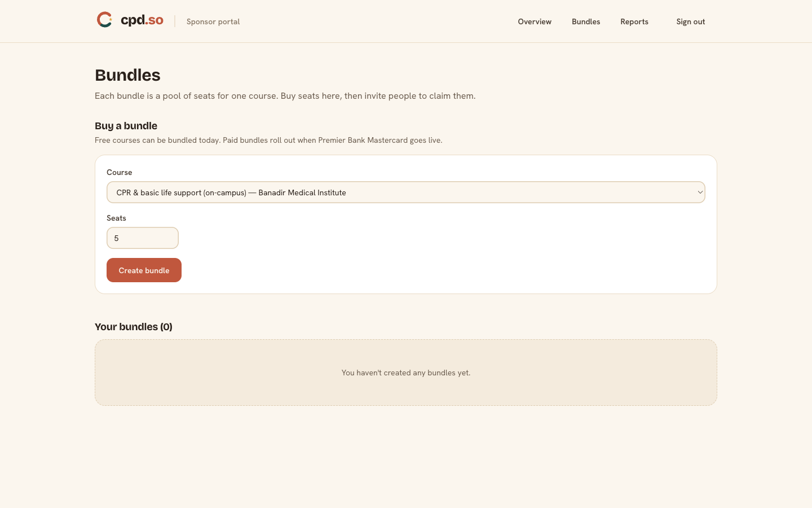Click the 'Free courses can be bundled today' note

268,140
